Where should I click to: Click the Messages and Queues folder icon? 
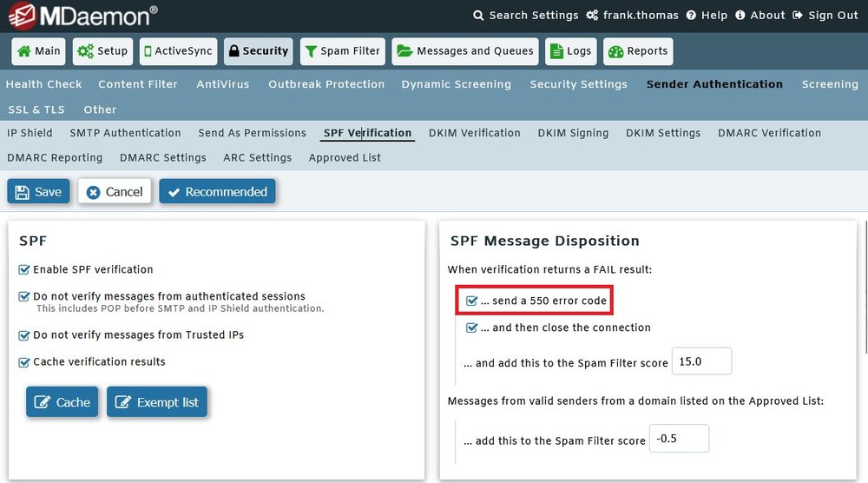click(405, 51)
